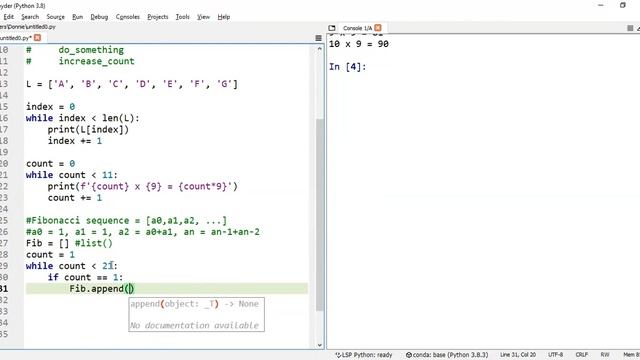Open the Consoles menu

(x=128, y=17)
